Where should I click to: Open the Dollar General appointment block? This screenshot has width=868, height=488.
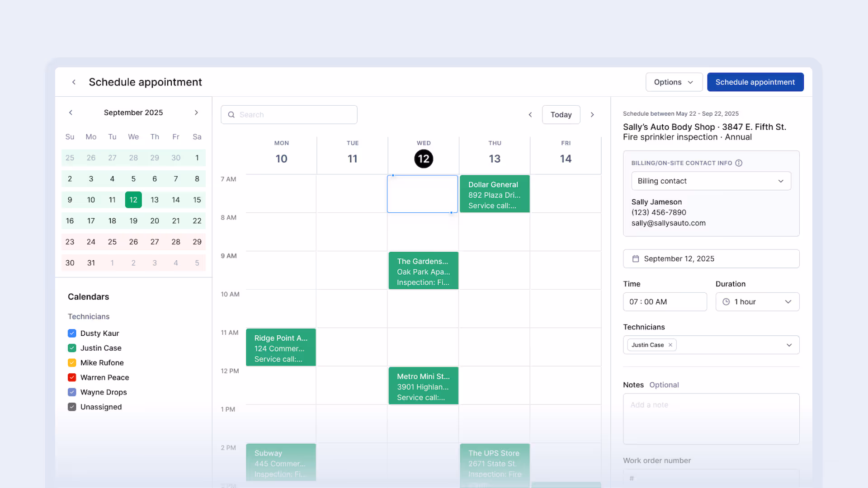tap(495, 194)
